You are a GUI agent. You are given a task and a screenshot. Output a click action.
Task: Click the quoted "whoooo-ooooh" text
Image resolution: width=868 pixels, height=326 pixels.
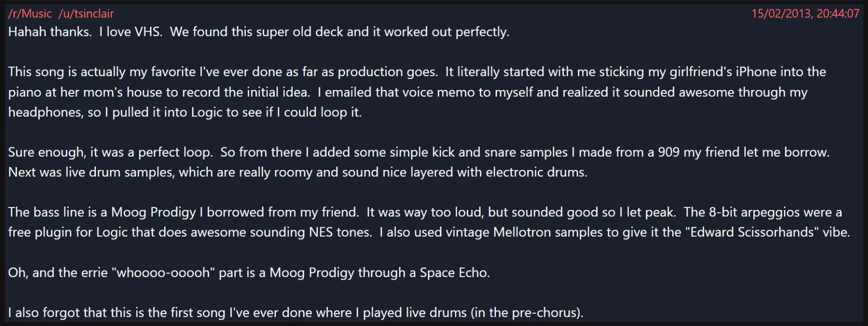164,273
